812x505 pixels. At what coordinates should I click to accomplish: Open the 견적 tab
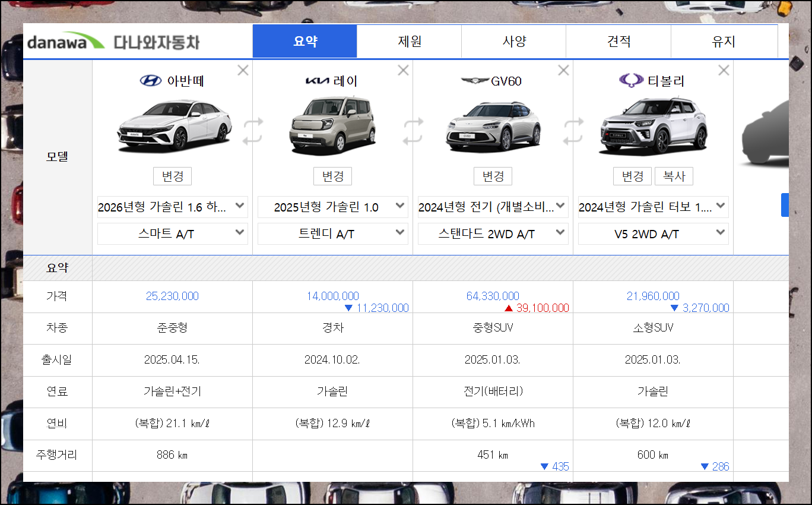(x=618, y=41)
